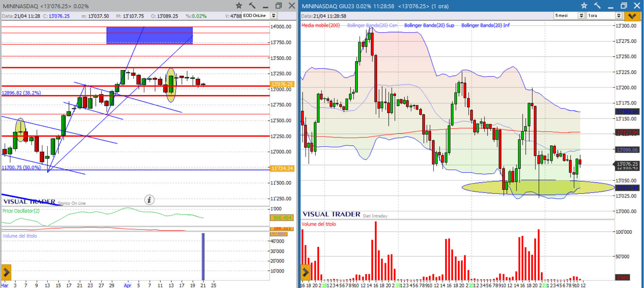Click the Price Oscillator(2) indicator label
This screenshot has width=644, height=288.
21,211
